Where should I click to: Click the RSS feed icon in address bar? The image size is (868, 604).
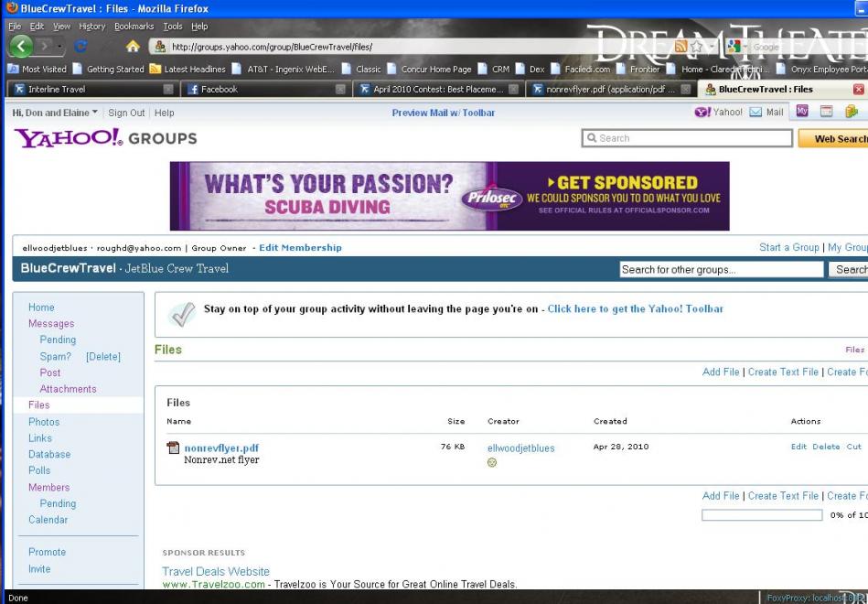[681, 47]
